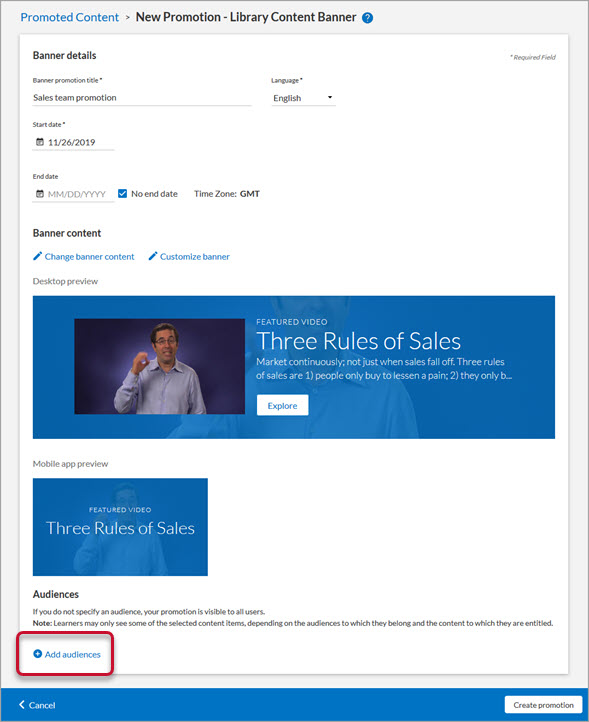589x722 pixels.
Task: Click the Cancel back chevron icon
Action: [22, 705]
